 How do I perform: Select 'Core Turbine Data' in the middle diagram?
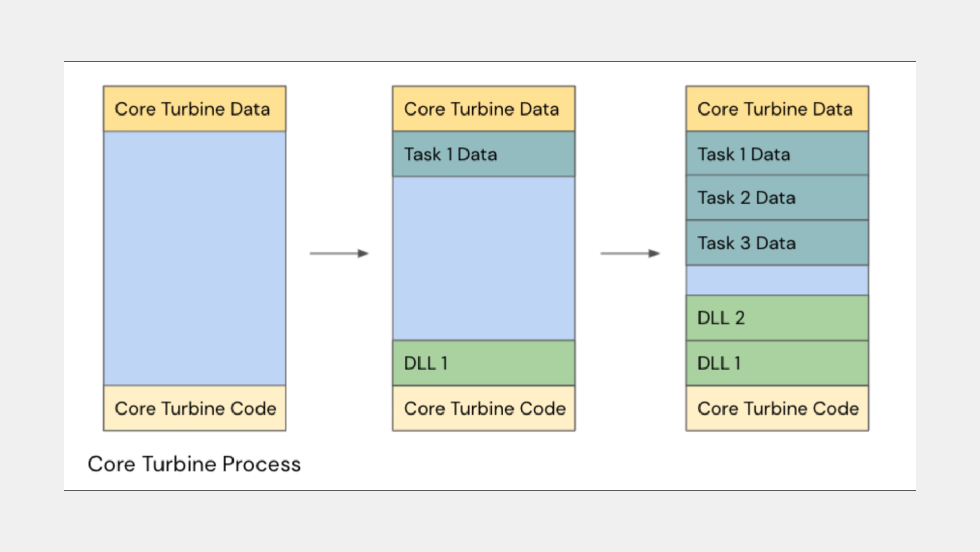[x=483, y=109]
